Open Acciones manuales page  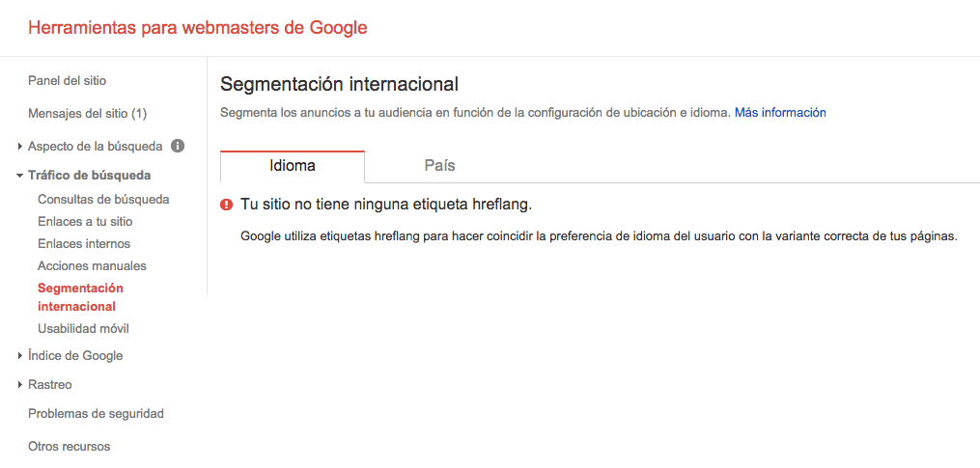(92, 266)
